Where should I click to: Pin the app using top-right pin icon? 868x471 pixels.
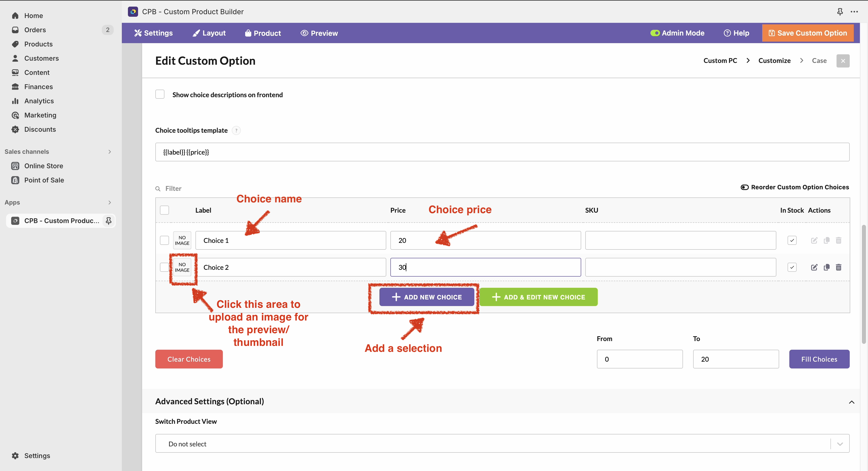[840, 12]
